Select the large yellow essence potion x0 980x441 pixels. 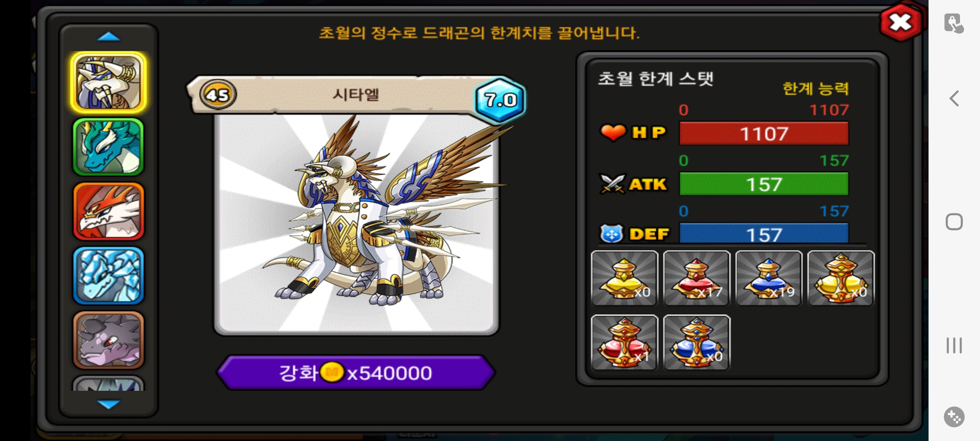(x=841, y=278)
